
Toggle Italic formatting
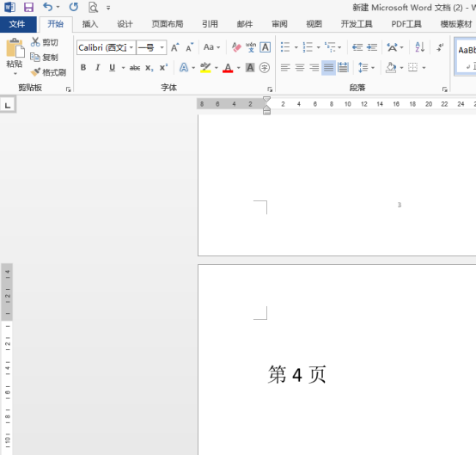[x=97, y=67]
